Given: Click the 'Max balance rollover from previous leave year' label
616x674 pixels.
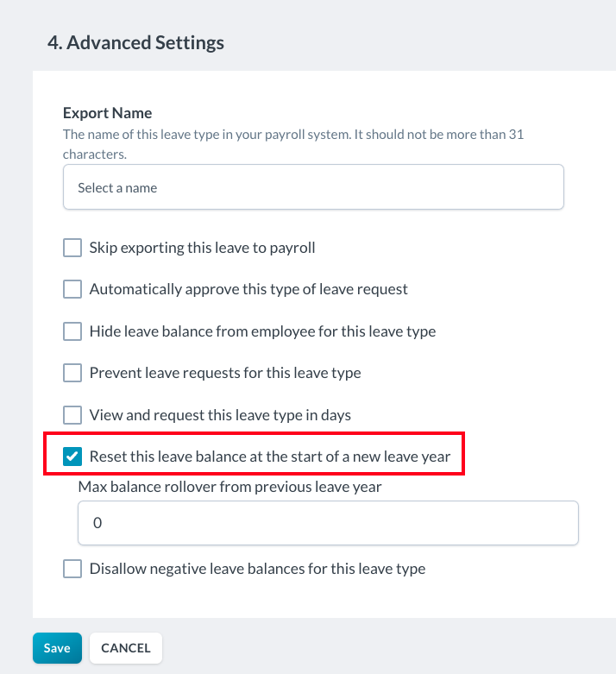Looking at the screenshot, I should pyautogui.click(x=229, y=487).
